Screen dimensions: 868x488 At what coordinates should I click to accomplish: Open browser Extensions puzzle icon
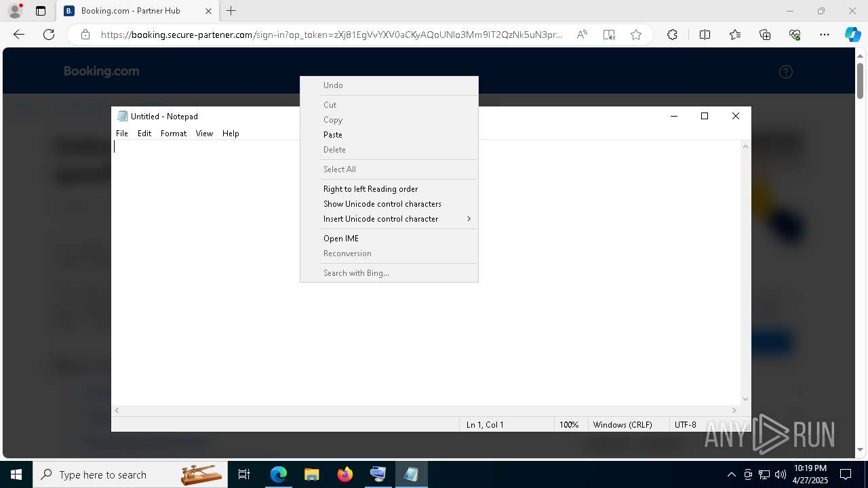point(672,35)
